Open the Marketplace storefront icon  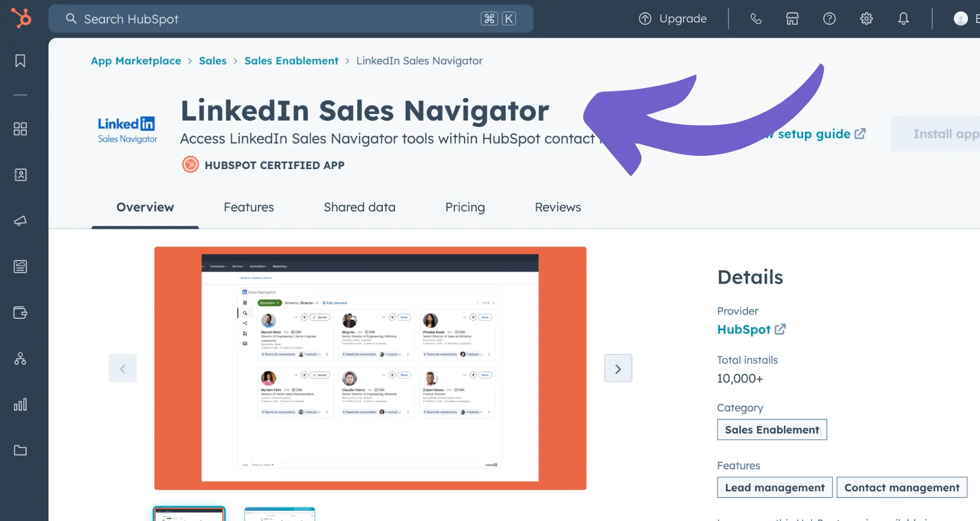792,19
